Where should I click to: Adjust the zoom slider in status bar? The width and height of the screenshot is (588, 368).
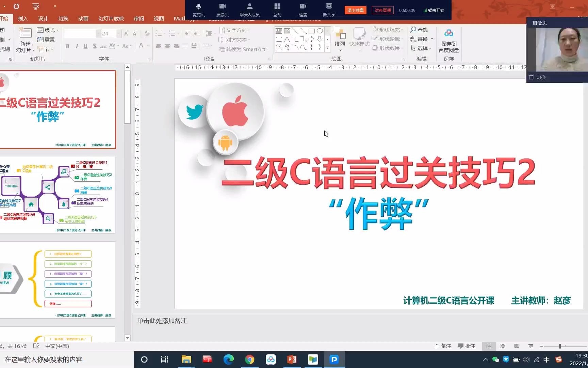[x=560, y=346]
